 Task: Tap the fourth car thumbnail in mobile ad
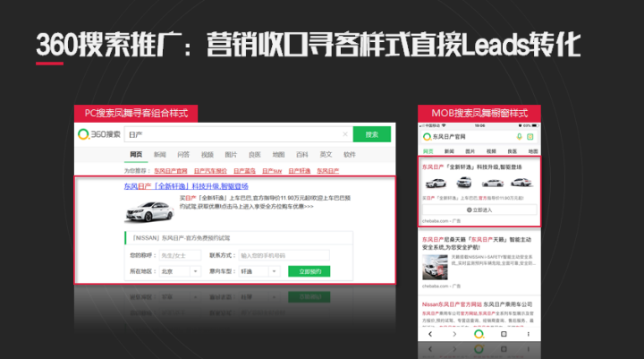[x=521, y=182]
